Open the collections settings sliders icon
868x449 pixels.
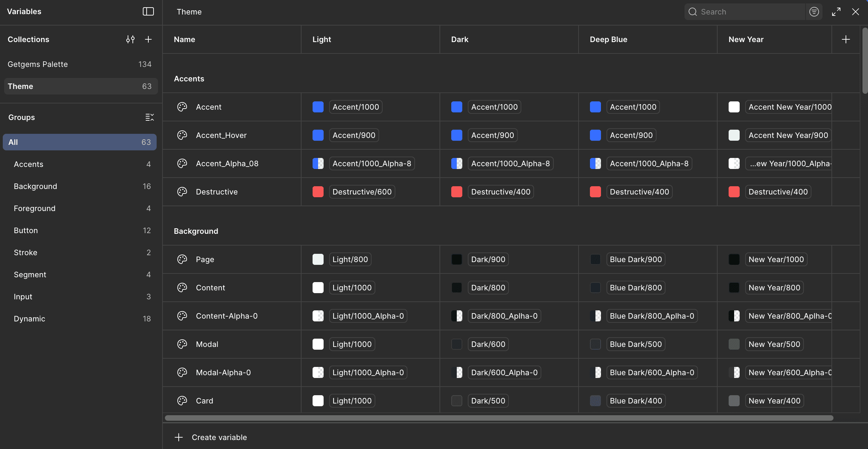coord(130,39)
